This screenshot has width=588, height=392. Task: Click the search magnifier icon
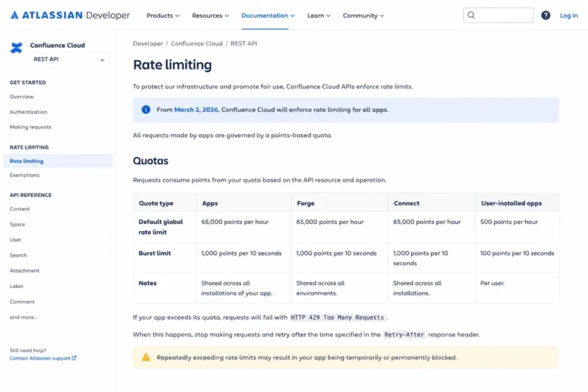(x=471, y=15)
